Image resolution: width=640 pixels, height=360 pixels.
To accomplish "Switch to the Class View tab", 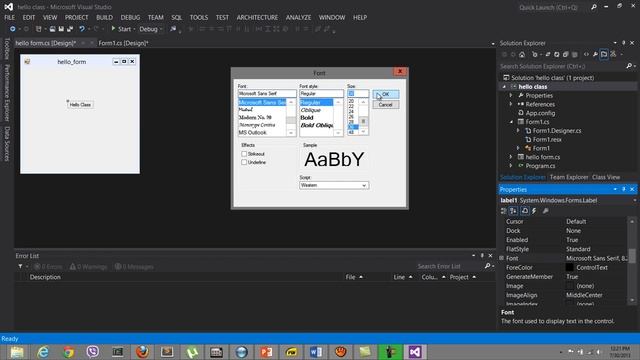I will coord(606,177).
